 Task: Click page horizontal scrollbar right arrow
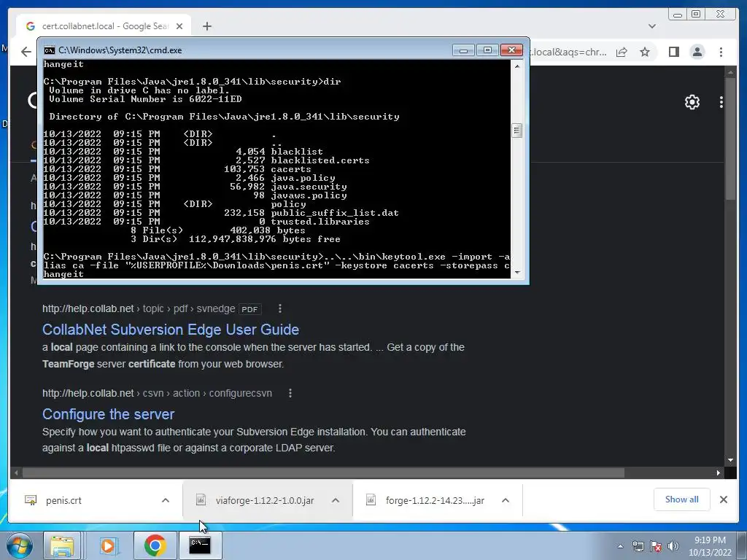click(x=719, y=472)
